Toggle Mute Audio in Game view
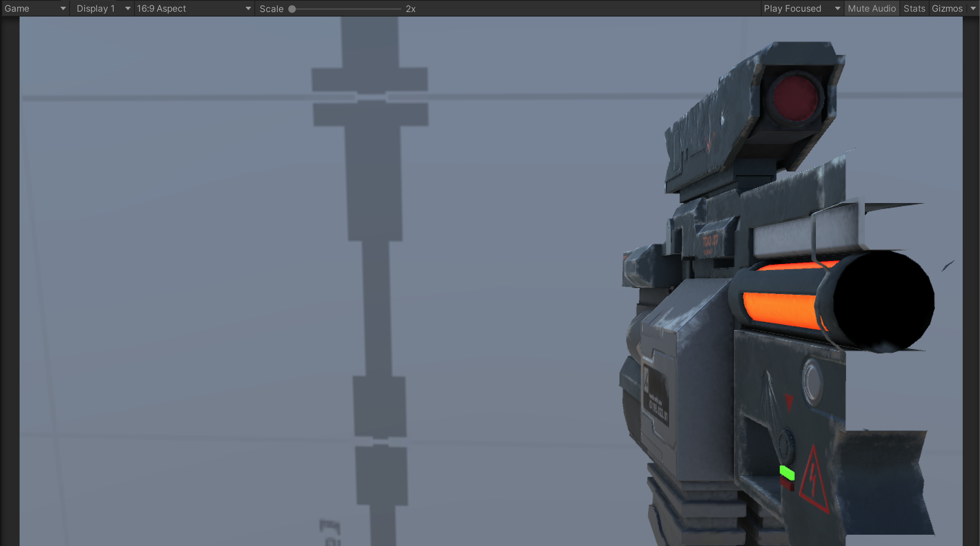This screenshot has height=546, width=980. (872, 8)
